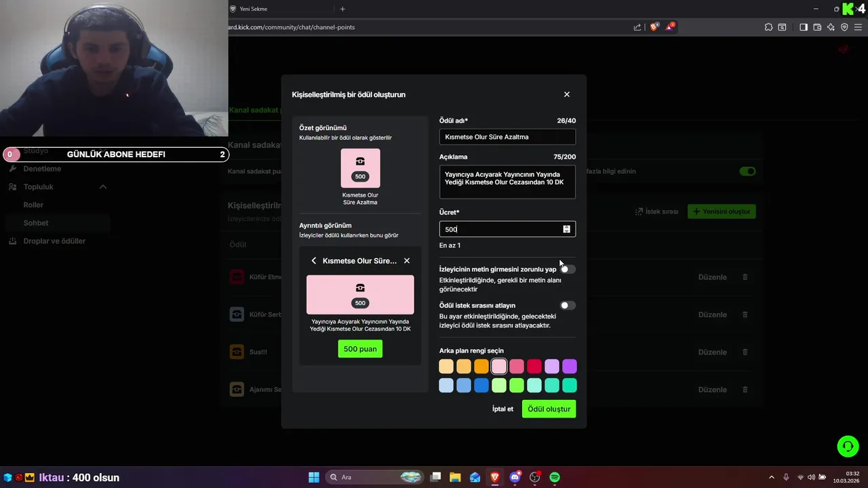Edit the Ödül adı field
The width and height of the screenshot is (868, 488).
(507, 137)
